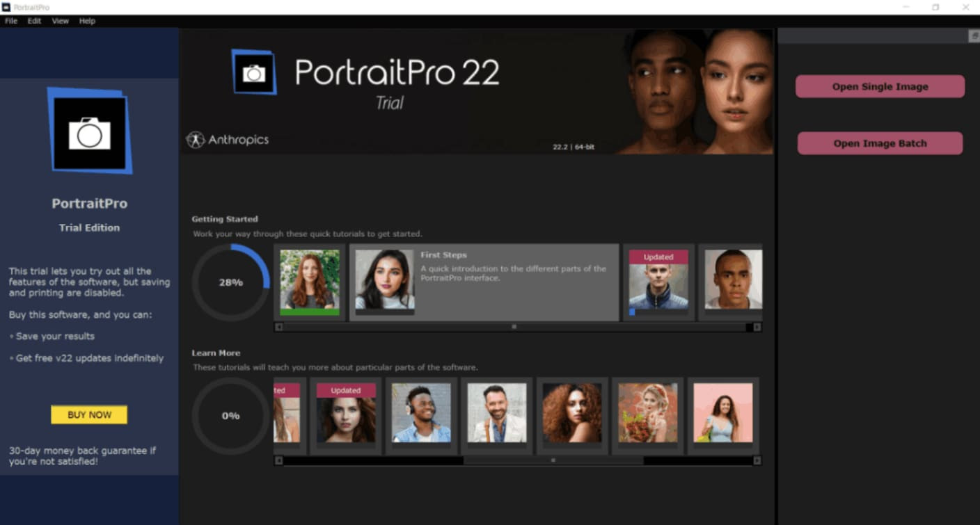
Task: Click Getting Started scrollbar right arrow
Action: pyautogui.click(x=757, y=327)
